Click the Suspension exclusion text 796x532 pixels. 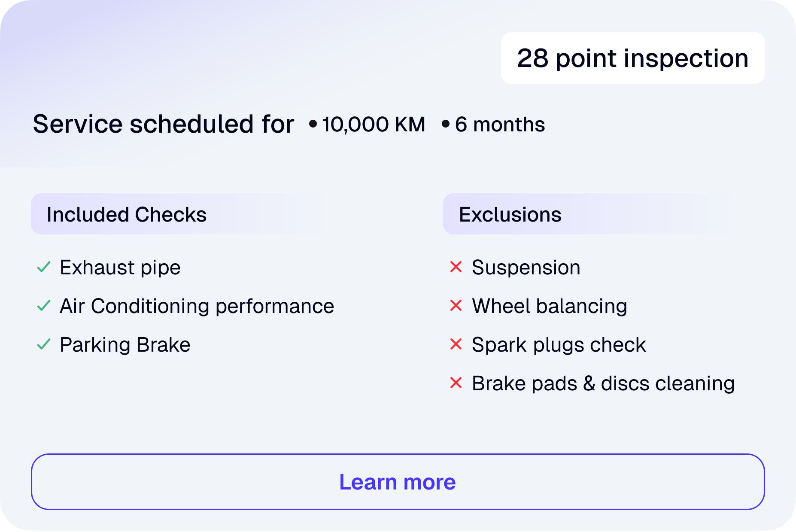pos(526,268)
